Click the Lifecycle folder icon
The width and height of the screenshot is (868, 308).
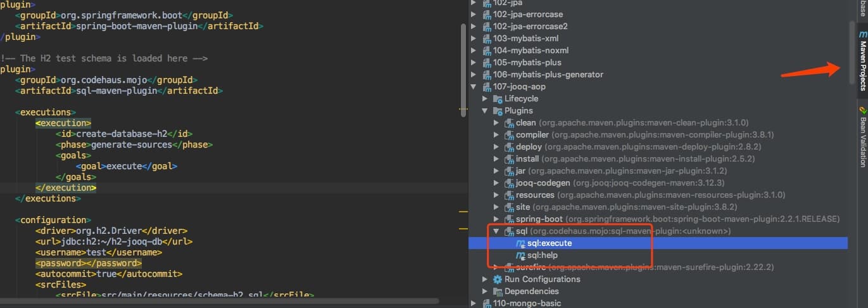[498, 99]
